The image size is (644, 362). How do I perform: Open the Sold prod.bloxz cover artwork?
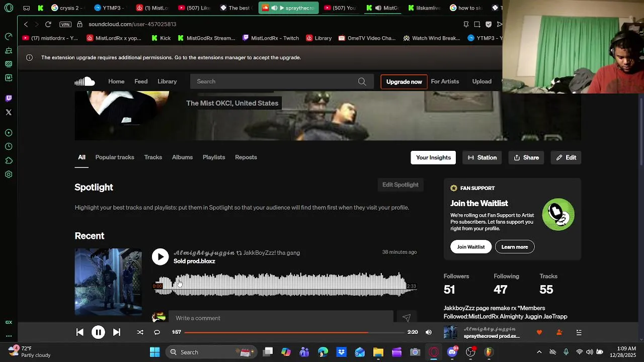click(x=108, y=282)
